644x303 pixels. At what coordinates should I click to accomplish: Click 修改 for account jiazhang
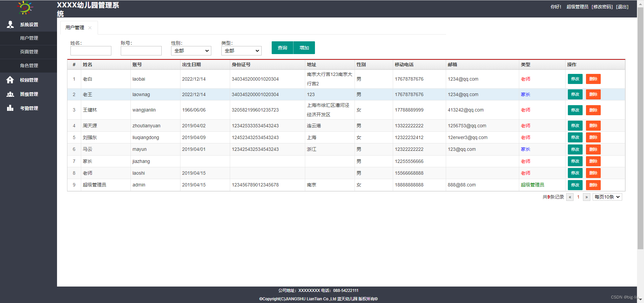click(575, 161)
